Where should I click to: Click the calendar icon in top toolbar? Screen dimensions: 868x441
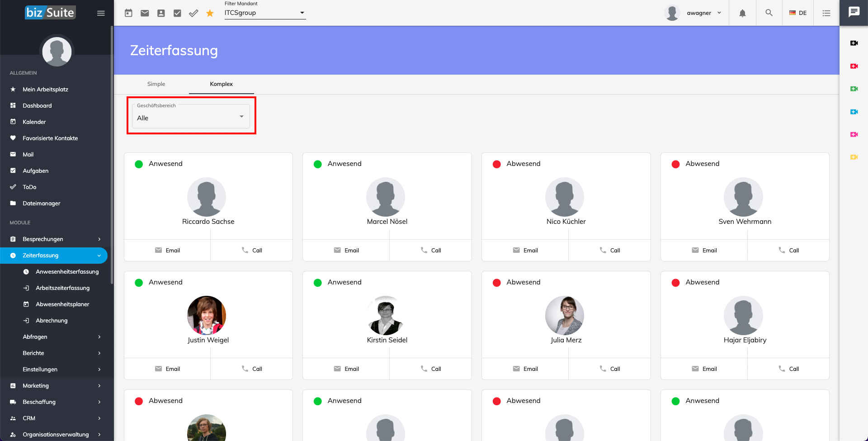point(128,13)
